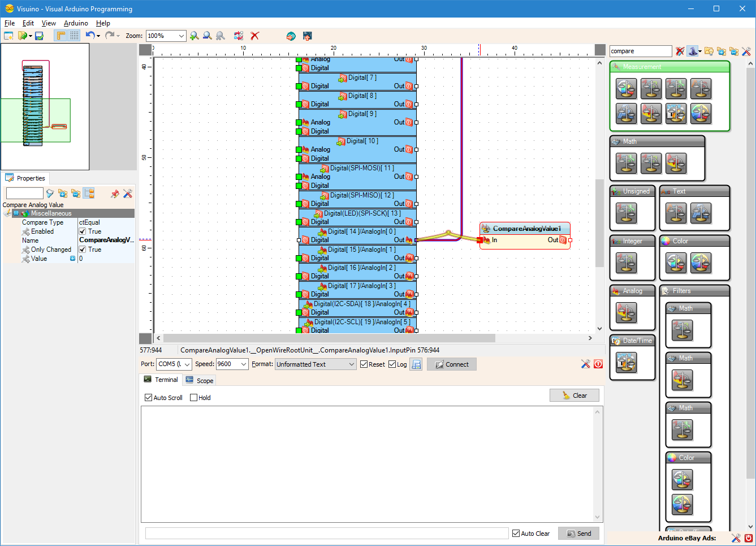
Task: Click the red pin icon in Properties toolbar
Action: tap(115, 194)
